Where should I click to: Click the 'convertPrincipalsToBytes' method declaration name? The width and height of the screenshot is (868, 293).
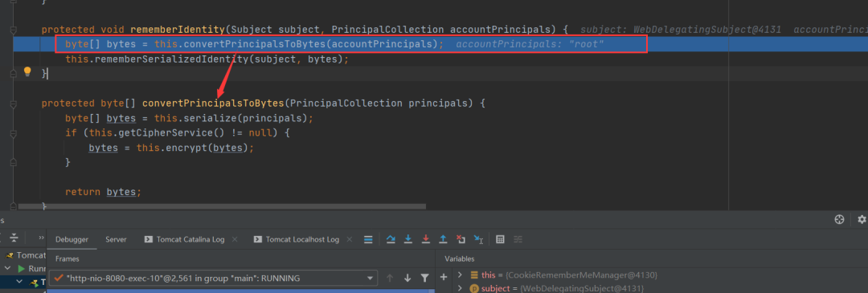[x=213, y=104]
